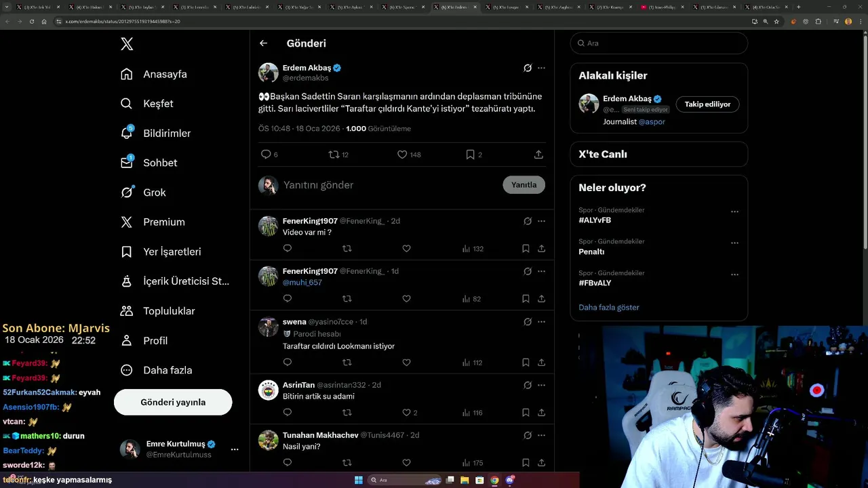868x488 pixels.
Task: Bookmark swena's reply
Action: coord(526,363)
